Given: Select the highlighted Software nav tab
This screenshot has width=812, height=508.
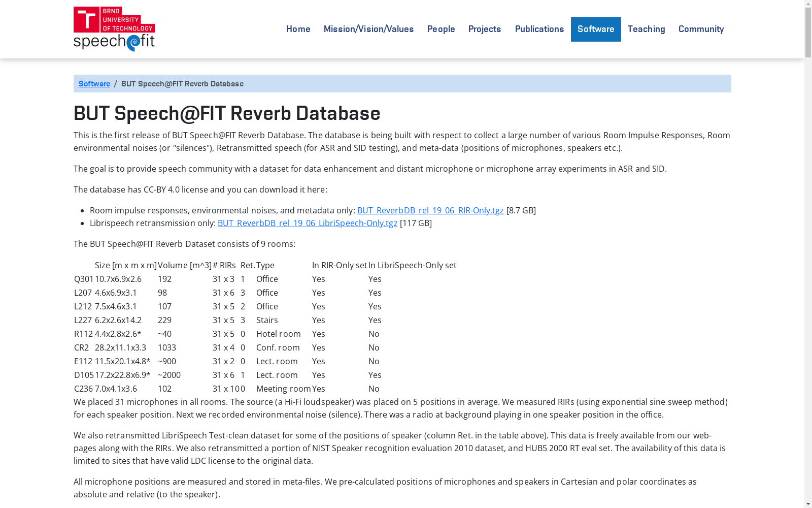Looking at the screenshot, I should coord(596,29).
